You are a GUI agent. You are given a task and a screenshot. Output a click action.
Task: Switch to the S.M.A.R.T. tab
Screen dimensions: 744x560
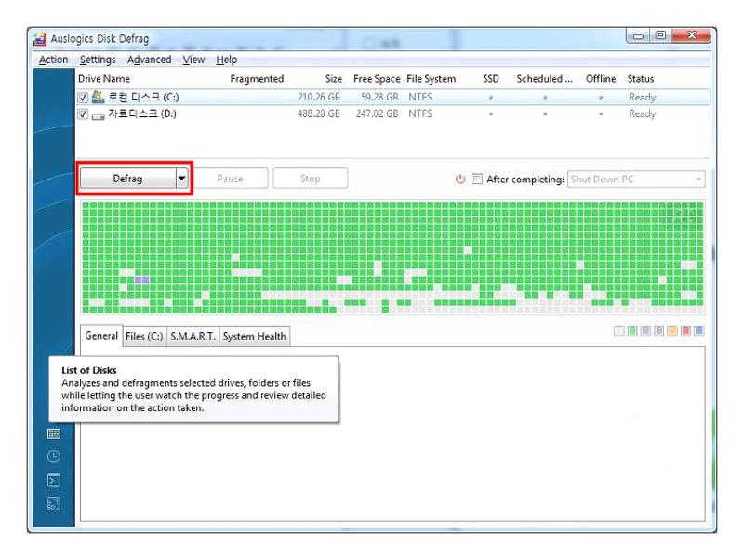tap(193, 337)
